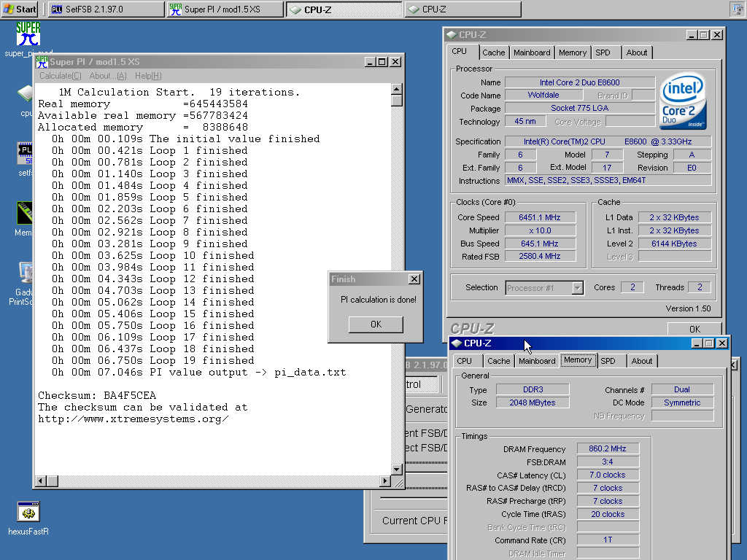This screenshot has width=747, height=560.
Task: Click the Intel Core 2 Duo logo
Action: point(683,101)
